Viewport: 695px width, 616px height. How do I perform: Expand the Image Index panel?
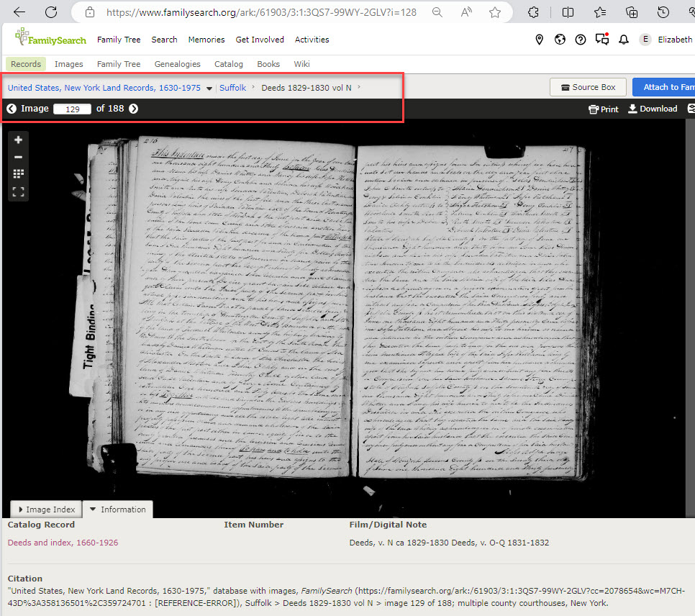[45, 509]
